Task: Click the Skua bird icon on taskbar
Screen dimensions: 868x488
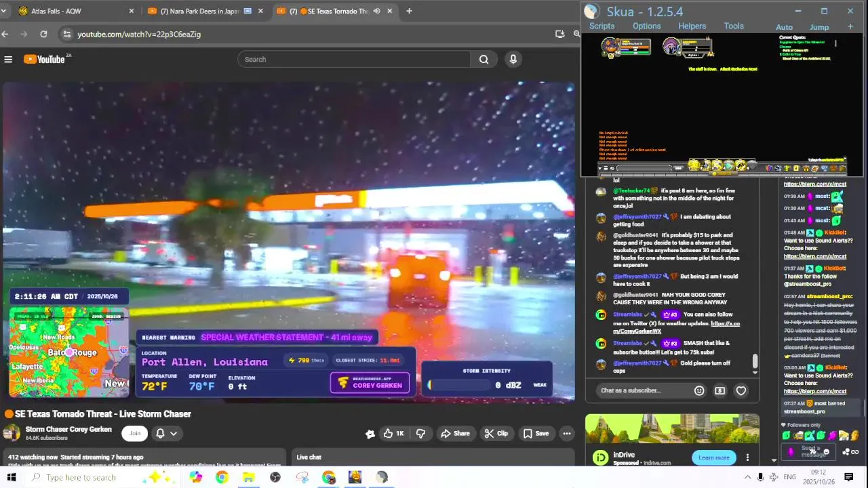Action: click(x=382, y=477)
